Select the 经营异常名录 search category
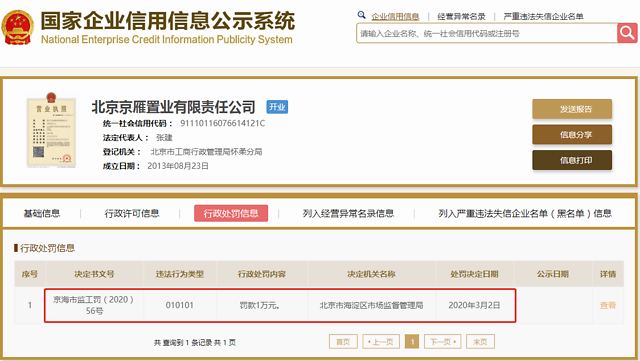 (x=461, y=16)
